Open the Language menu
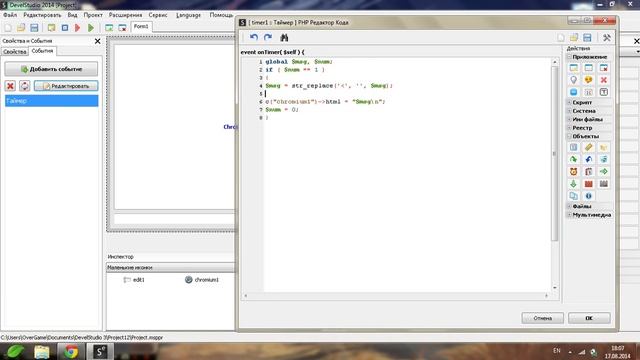640x360 pixels. (x=189, y=15)
